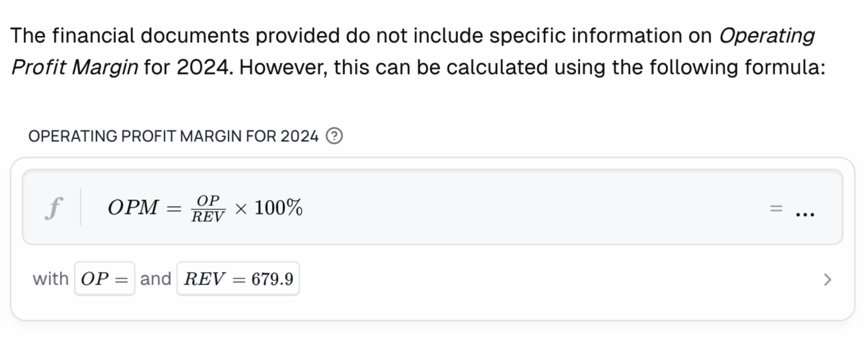Click the italic word Operating in paragraph
The image size is (868, 356).
[767, 36]
